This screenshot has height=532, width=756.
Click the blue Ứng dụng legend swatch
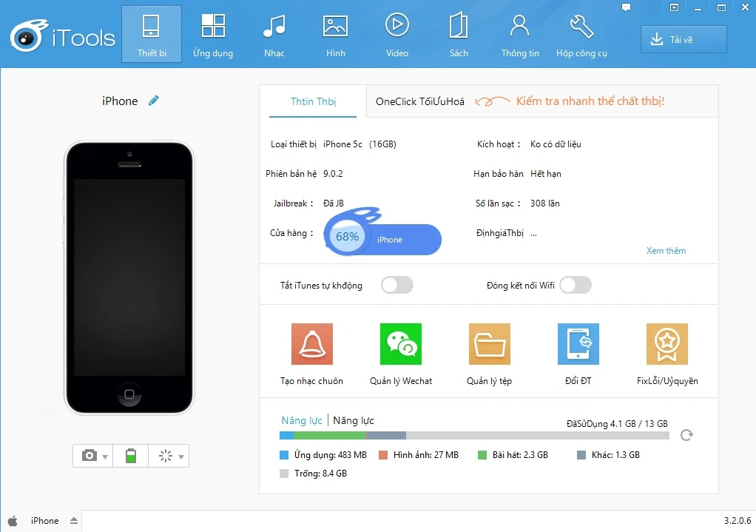[284, 455]
